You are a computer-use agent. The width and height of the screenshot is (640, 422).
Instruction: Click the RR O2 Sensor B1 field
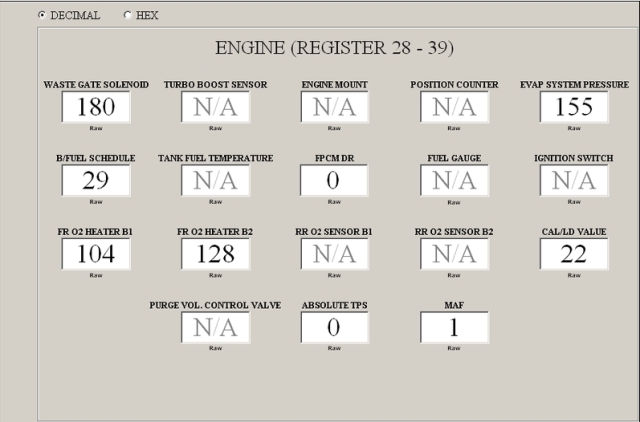pyautogui.click(x=334, y=254)
